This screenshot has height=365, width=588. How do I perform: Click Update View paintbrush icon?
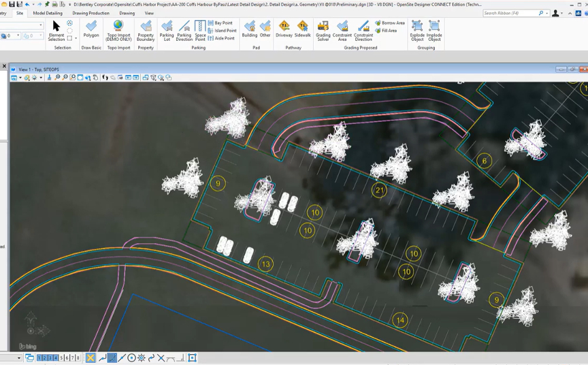pyautogui.click(x=49, y=78)
